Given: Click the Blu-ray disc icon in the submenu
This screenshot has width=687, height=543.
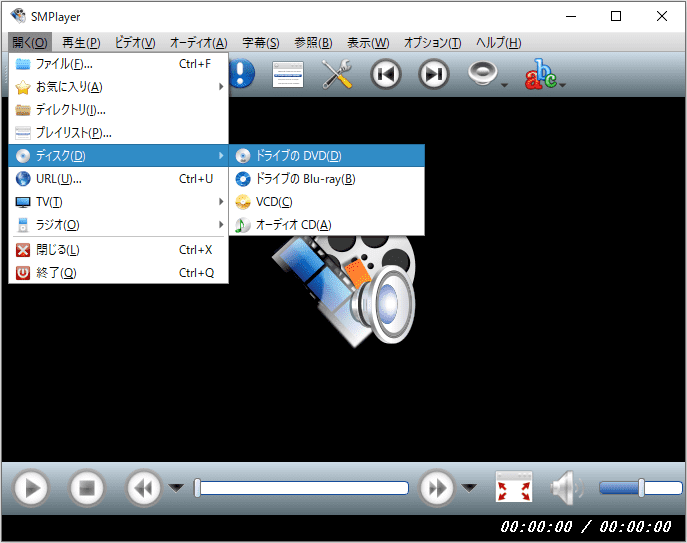Looking at the screenshot, I should point(243,179).
